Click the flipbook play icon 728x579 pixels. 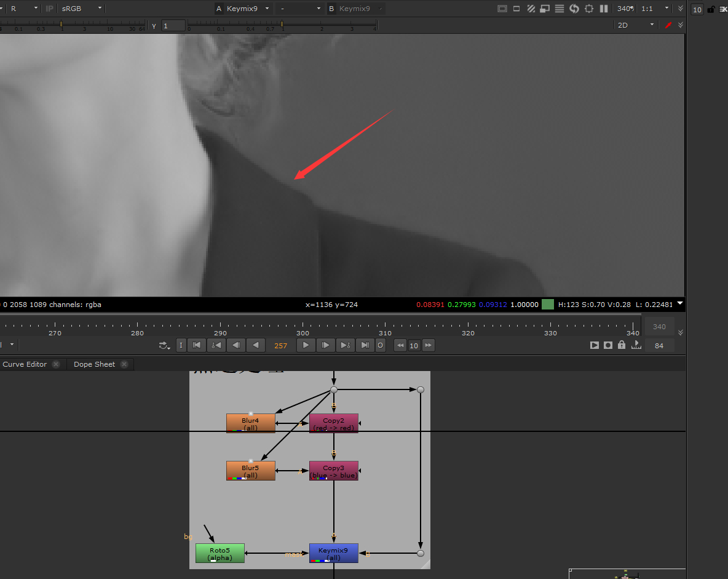coord(595,345)
